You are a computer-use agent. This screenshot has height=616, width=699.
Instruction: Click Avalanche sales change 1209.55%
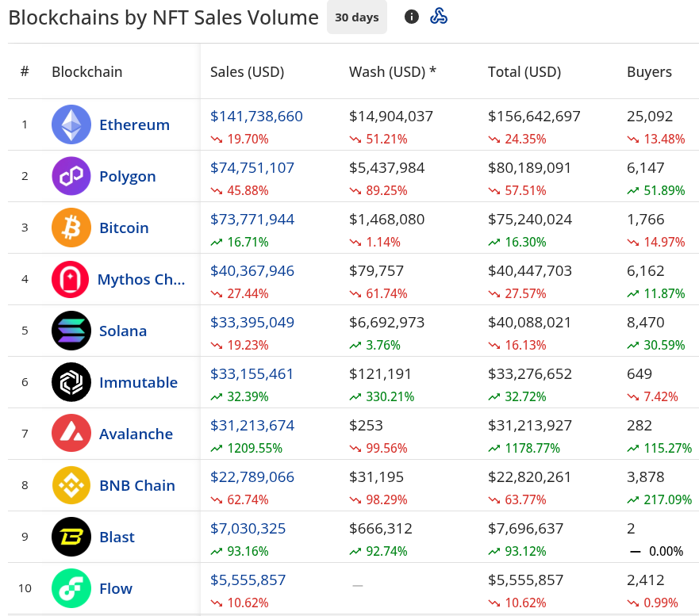[x=247, y=448]
